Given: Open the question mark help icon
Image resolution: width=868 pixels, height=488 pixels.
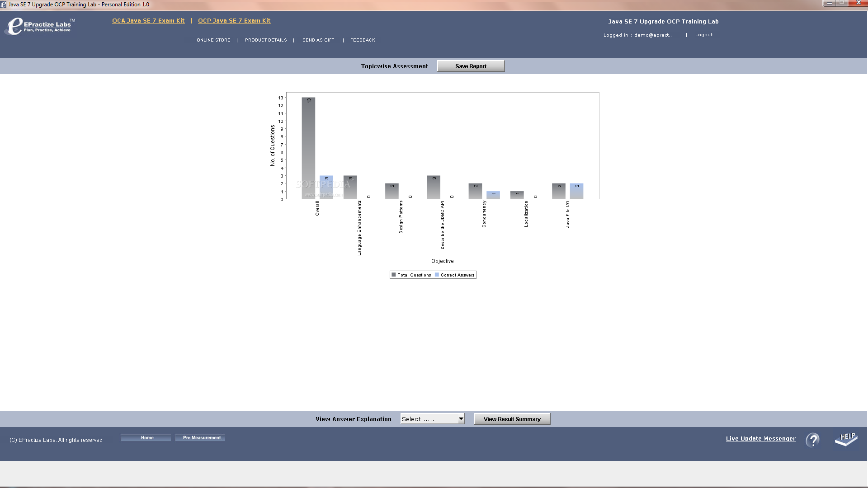Looking at the screenshot, I should (812, 440).
